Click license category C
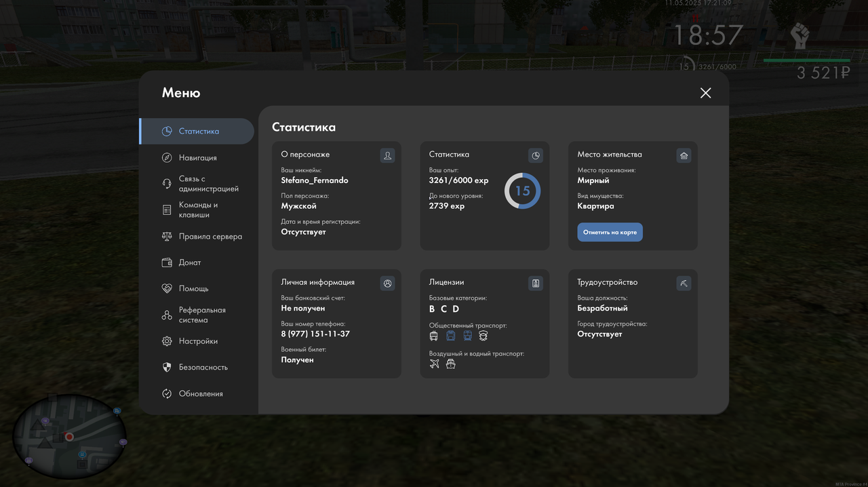This screenshot has width=868, height=487. [444, 309]
